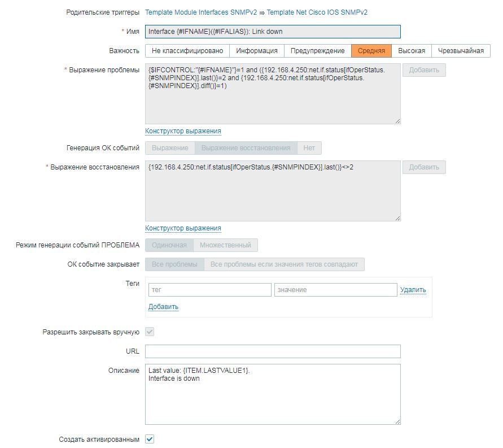
Task: Click Удалить to remove the tag row
Action: click(413, 290)
